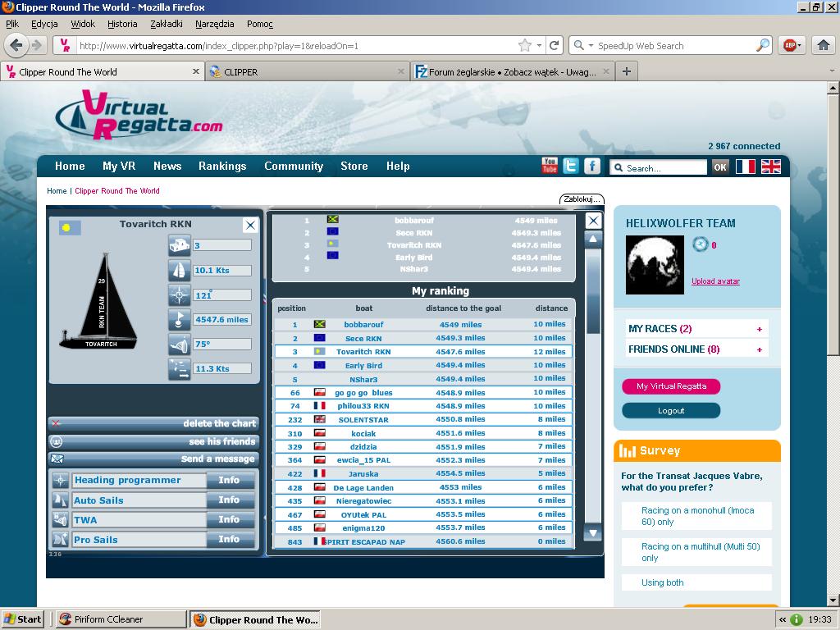Click the YouTube icon in navigation bar
This screenshot has width=840, height=630.
click(550, 166)
